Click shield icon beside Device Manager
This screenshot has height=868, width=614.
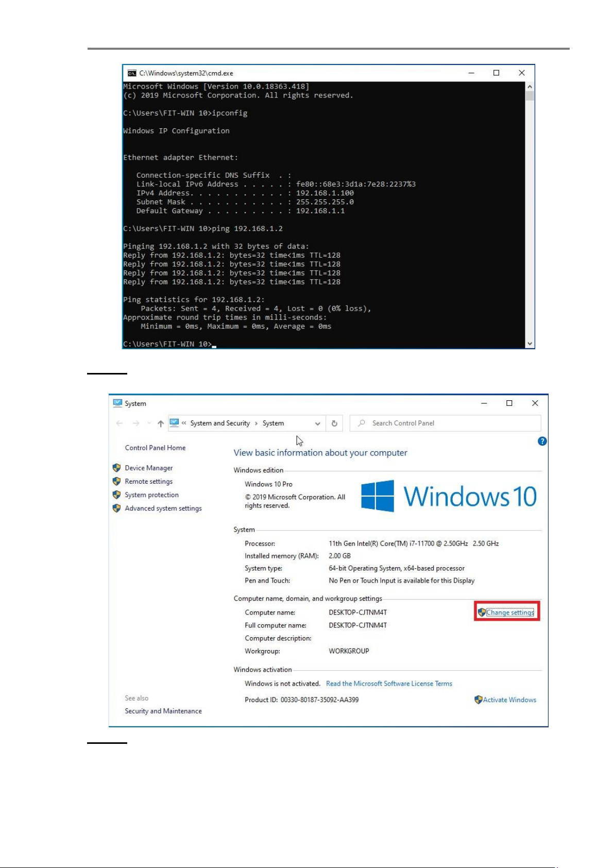[117, 468]
